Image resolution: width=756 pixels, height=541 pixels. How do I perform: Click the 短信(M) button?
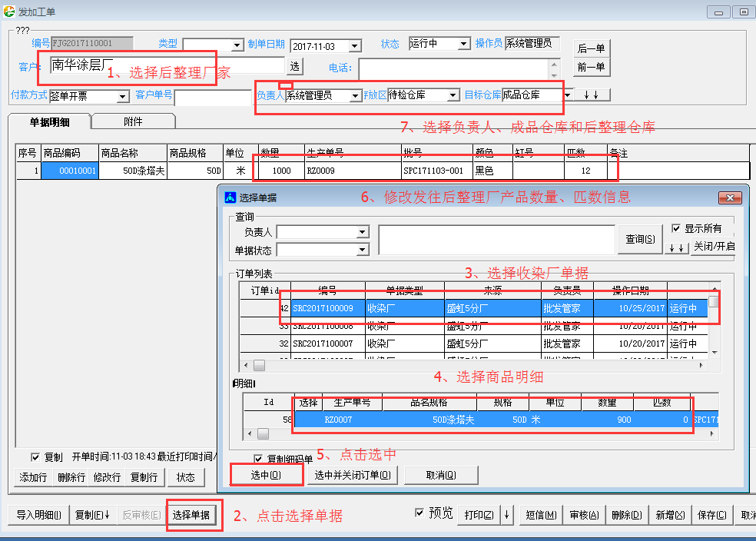point(541,515)
